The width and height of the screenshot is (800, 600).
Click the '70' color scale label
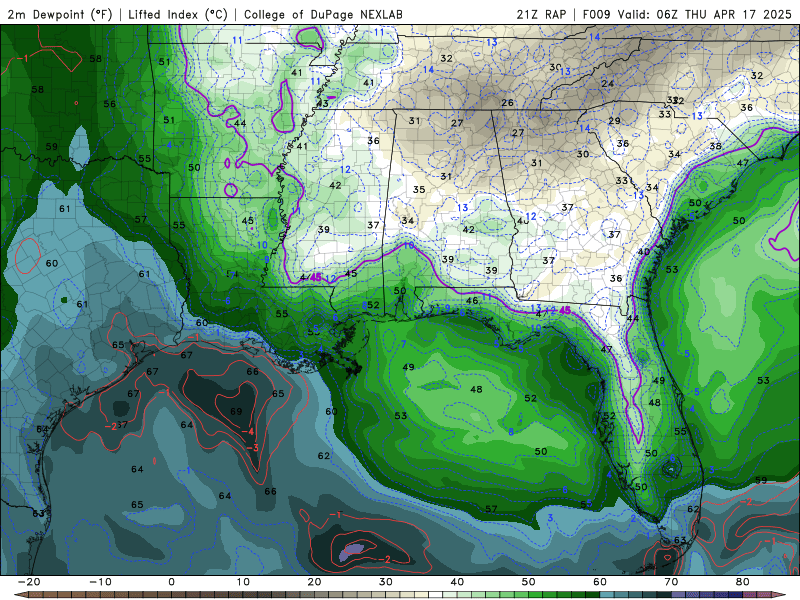point(671,582)
